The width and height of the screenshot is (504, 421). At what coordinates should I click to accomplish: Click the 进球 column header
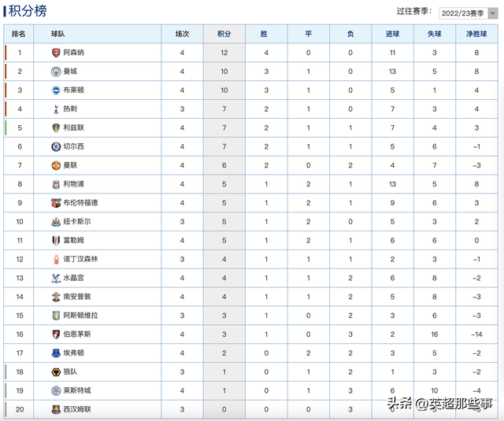click(392, 34)
